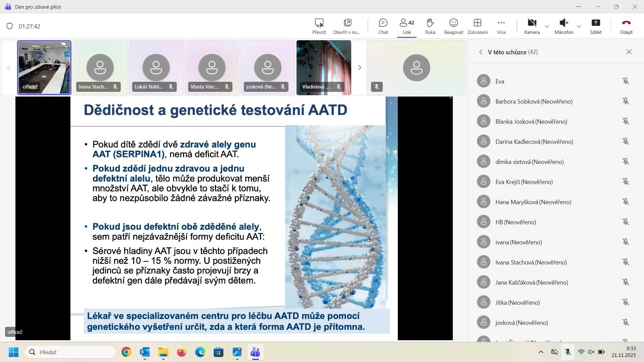Open Reagovat reactions smiley
The image size is (644, 362).
453,23
